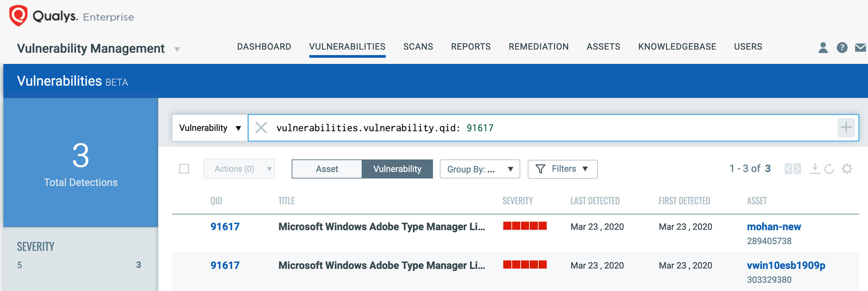The width and height of the screenshot is (868, 291).
Task: Sort by the LAST DETECTED column header
Action: coord(595,201)
